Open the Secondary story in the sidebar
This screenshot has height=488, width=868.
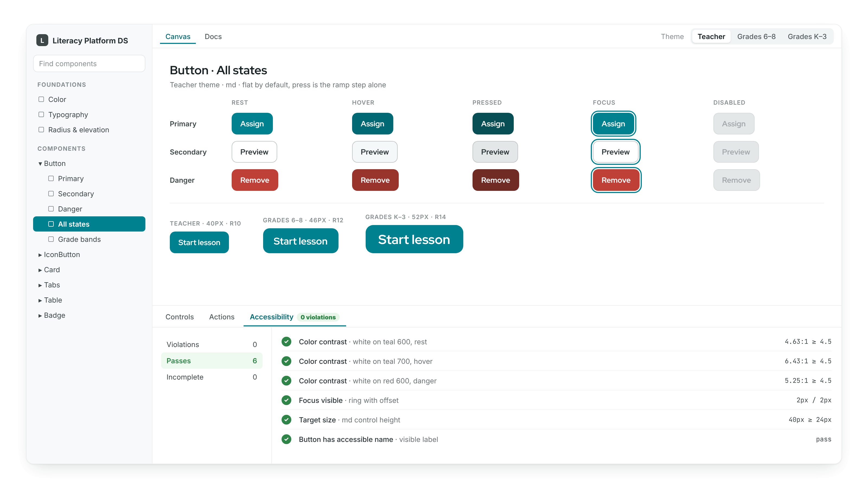click(x=89, y=194)
